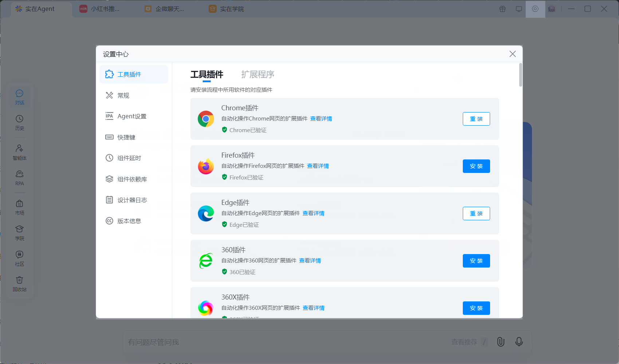Switch to 实在Agent tab

40,9
